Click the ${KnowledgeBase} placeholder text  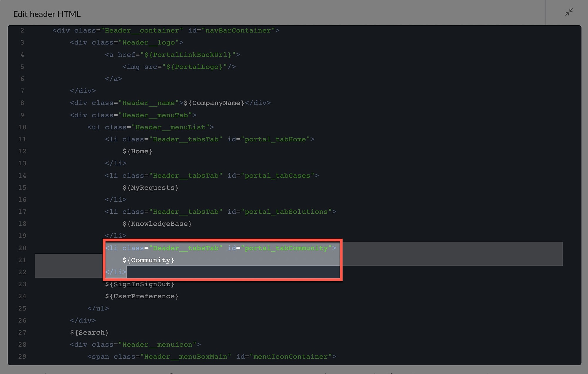(x=157, y=224)
